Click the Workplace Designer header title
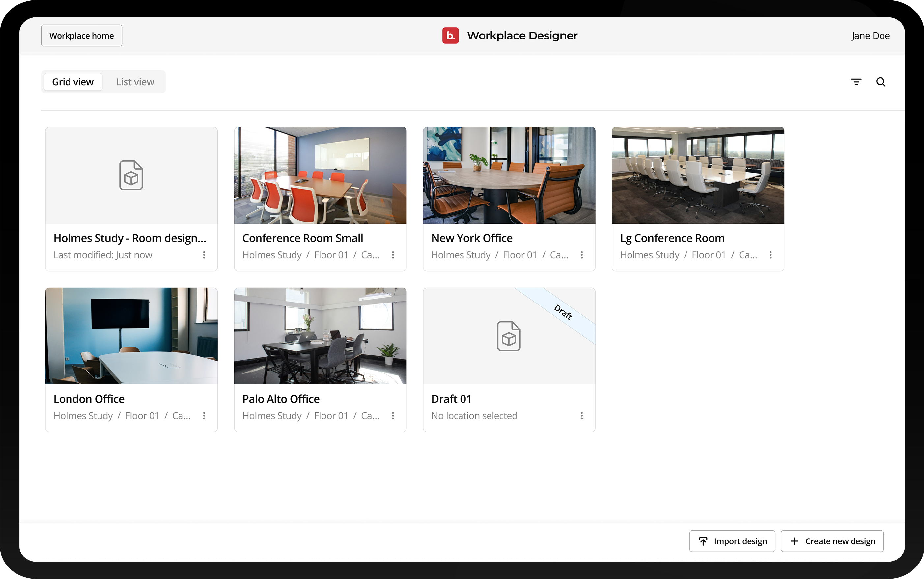The image size is (924, 579). (522, 36)
